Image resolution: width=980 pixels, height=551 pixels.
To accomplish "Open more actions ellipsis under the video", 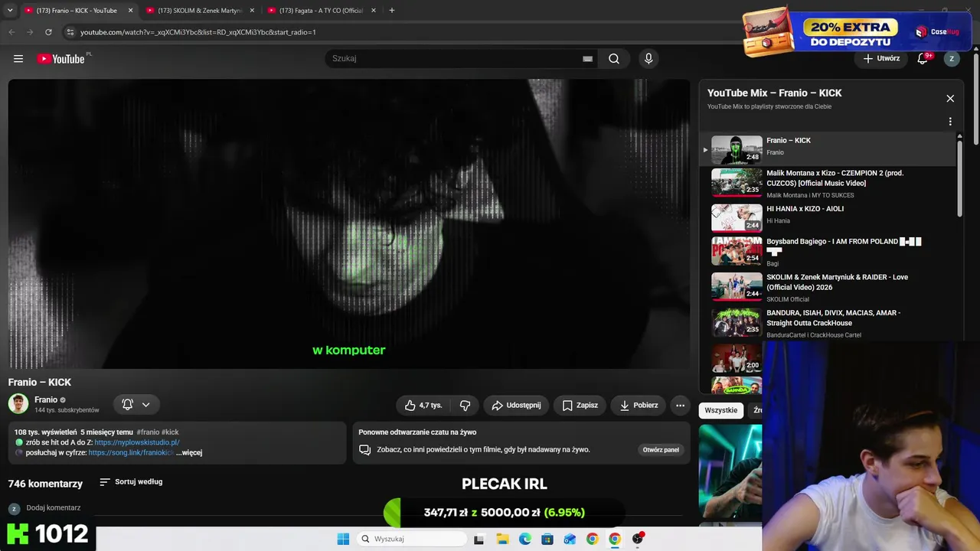I will (680, 406).
